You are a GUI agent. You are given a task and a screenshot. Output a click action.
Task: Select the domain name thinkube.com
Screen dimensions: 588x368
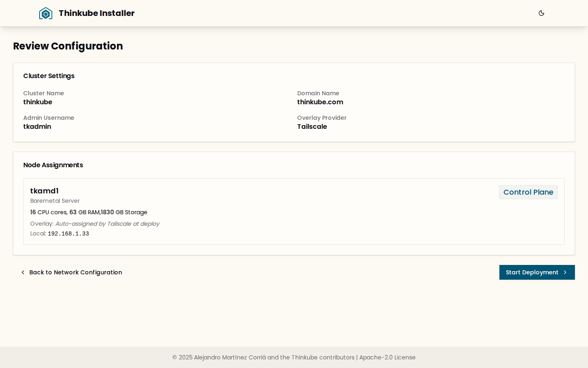click(320, 102)
